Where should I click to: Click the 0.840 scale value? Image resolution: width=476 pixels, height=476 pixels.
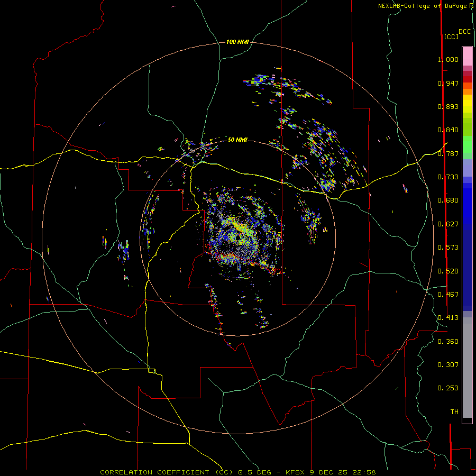[x=448, y=130]
